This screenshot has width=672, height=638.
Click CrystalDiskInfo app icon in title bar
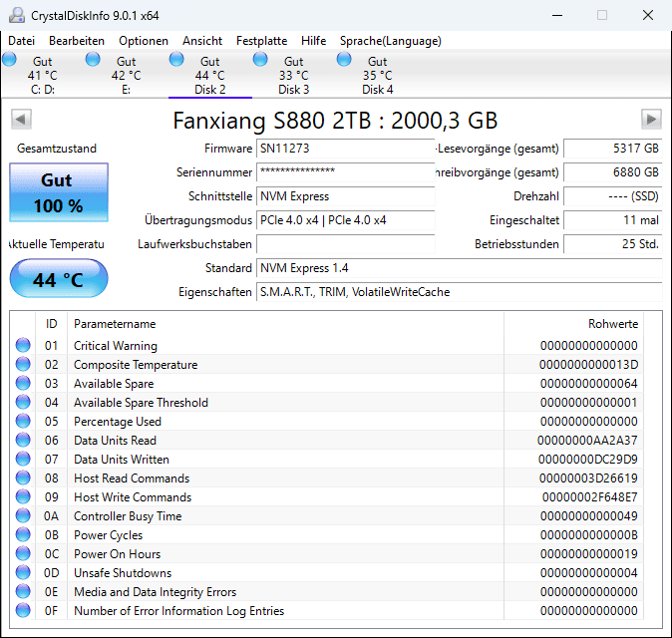tap(17, 15)
